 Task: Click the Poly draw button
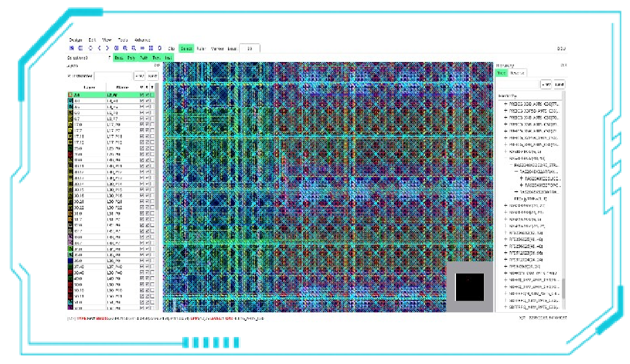pyautogui.click(x=131, y=58)
